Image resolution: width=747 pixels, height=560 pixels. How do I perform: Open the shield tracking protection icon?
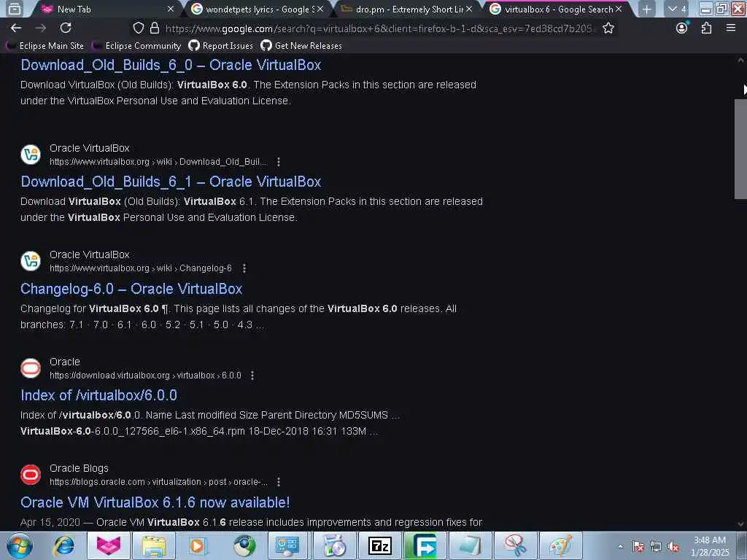(x=138, y=28)
